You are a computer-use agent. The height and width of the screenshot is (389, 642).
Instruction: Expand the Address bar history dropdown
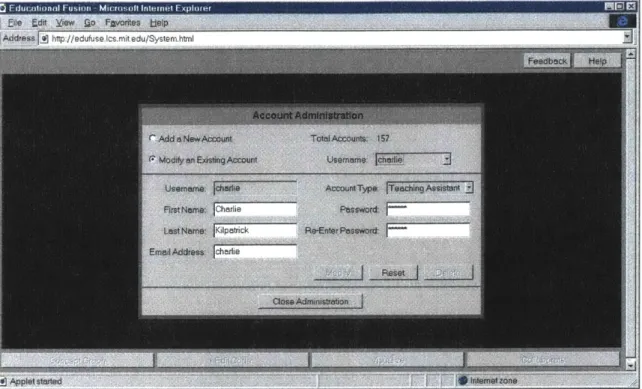coord(627,38)
